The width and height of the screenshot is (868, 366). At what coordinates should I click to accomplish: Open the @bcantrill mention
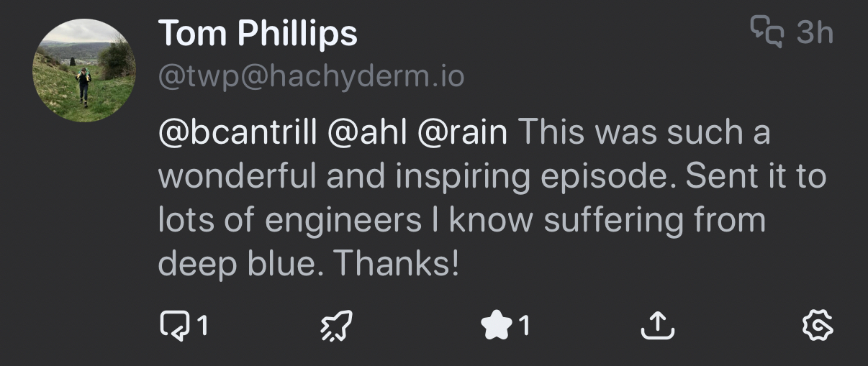(237, 132)
